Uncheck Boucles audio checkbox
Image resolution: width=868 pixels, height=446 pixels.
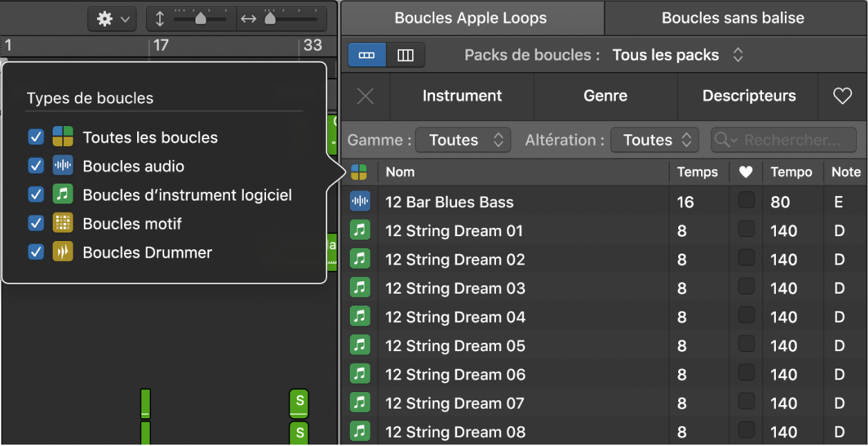click(x=36, y=166)
